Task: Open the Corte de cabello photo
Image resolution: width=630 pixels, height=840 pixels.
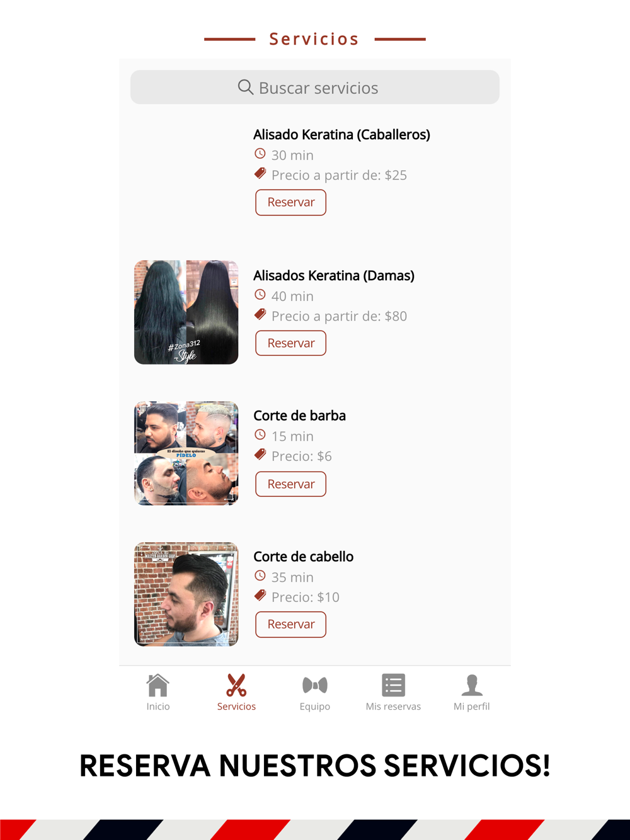Action: [186, 594]
